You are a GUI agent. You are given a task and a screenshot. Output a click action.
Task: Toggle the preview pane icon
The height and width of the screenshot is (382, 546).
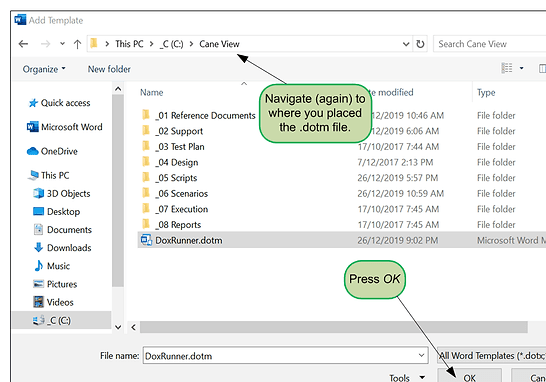pyautogui.click(x=542, y=68)
